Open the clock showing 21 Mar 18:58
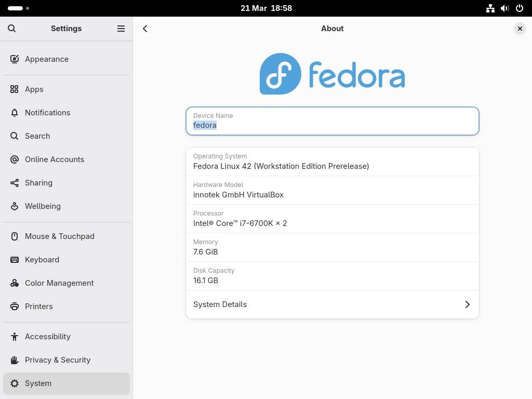Image resolution: width=532 pixels, height=399 pixels. point(266,8)
